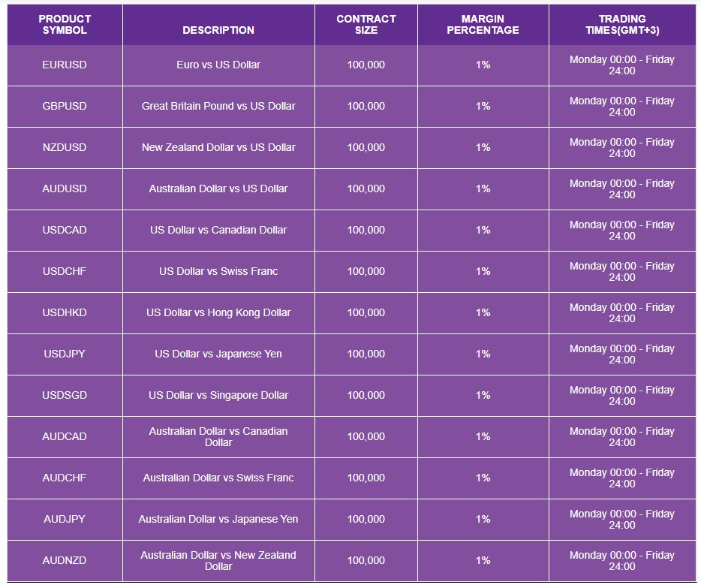
Task: Select the EURUSD symbol cell
Action: point(65,65)
